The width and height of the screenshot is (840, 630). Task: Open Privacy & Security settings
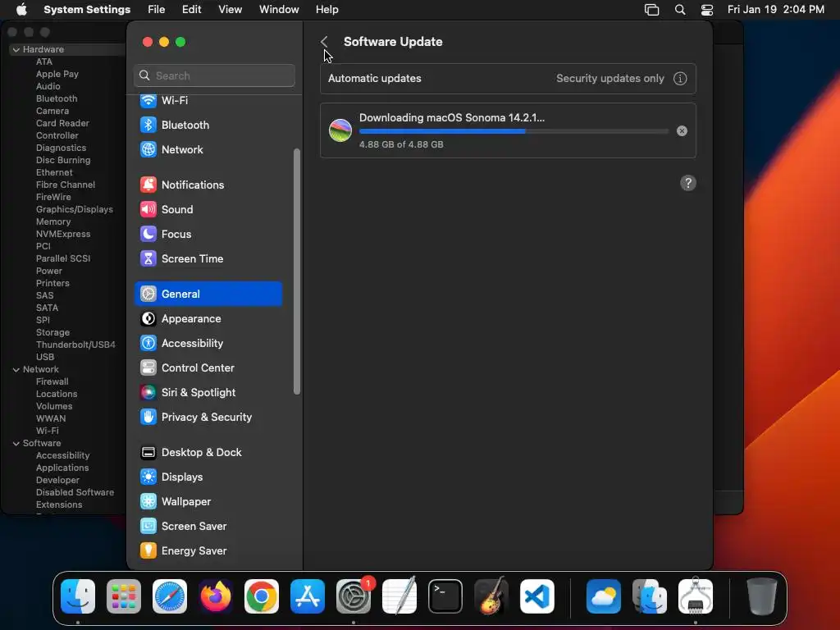(208, 418)
